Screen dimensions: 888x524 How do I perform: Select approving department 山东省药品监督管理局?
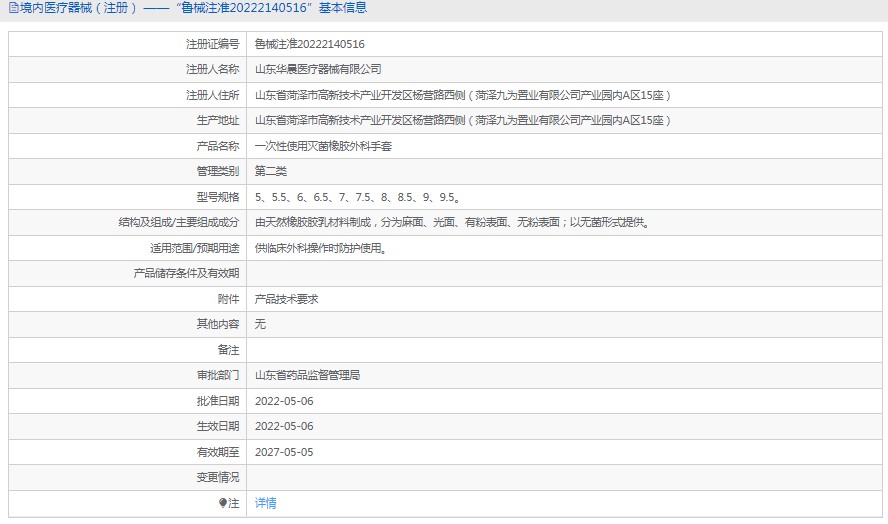tap(307, 375)
